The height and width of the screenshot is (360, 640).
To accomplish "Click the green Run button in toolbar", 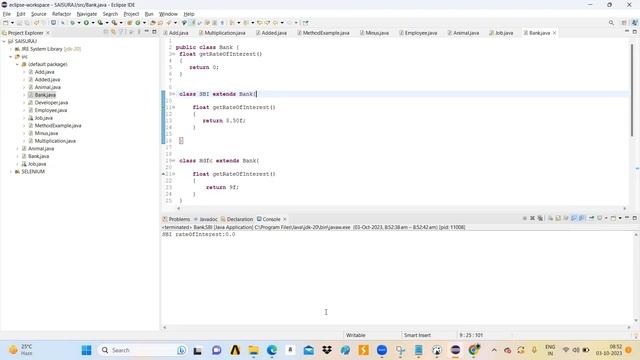I will tap(86, 23).
